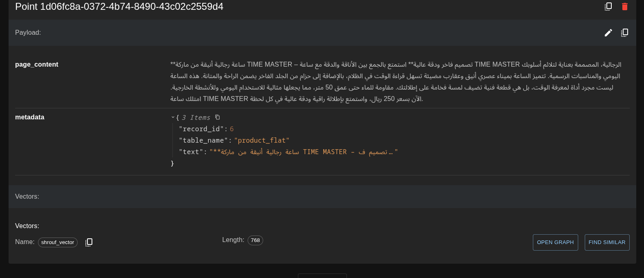
Task: Copy payload using Payload header copy icon
Action: (624, 33)
